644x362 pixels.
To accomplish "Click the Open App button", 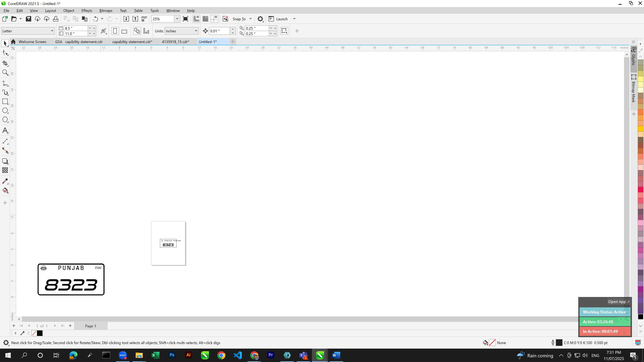I will [x=619, y=301].
